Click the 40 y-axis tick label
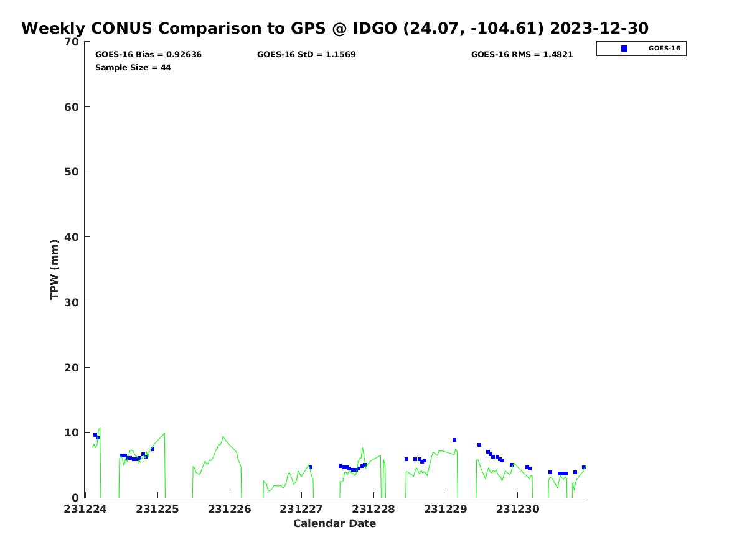Screen dimensions: 747x560 click(72, 237)
